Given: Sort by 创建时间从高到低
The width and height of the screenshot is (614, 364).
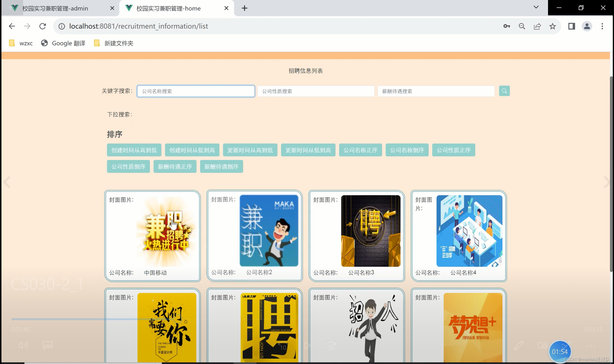Looking at the screenshot, I should tap(134, 150).
